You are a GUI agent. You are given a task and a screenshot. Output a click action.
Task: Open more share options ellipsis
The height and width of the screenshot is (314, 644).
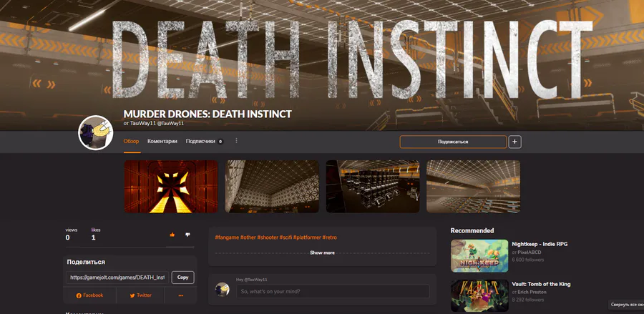(181, 295)
